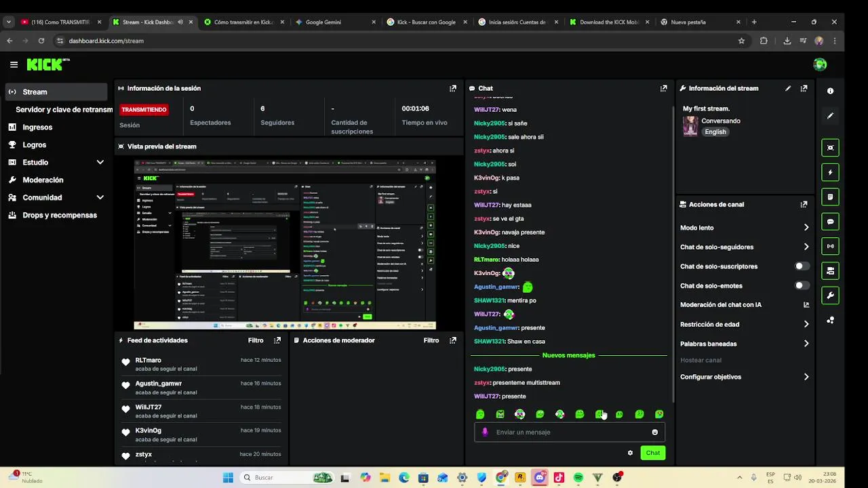Toggle the lightning bolt icon in the right sidebar
The width and height of the screenshot is (868, 488).
click(831, 172)
